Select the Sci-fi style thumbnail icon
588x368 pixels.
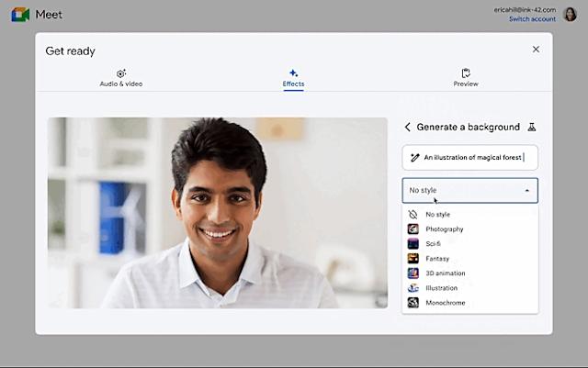(413, 244)
